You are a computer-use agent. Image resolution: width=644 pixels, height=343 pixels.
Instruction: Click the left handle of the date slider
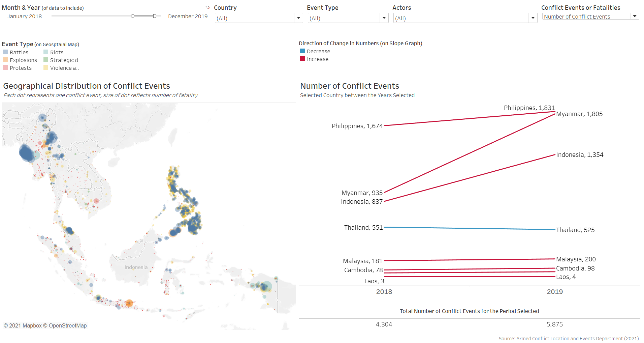(x=133, y=16)
